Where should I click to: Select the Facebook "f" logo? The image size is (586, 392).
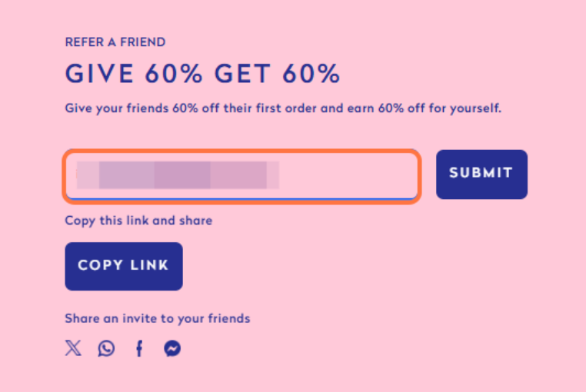click(x=139, y=348)
